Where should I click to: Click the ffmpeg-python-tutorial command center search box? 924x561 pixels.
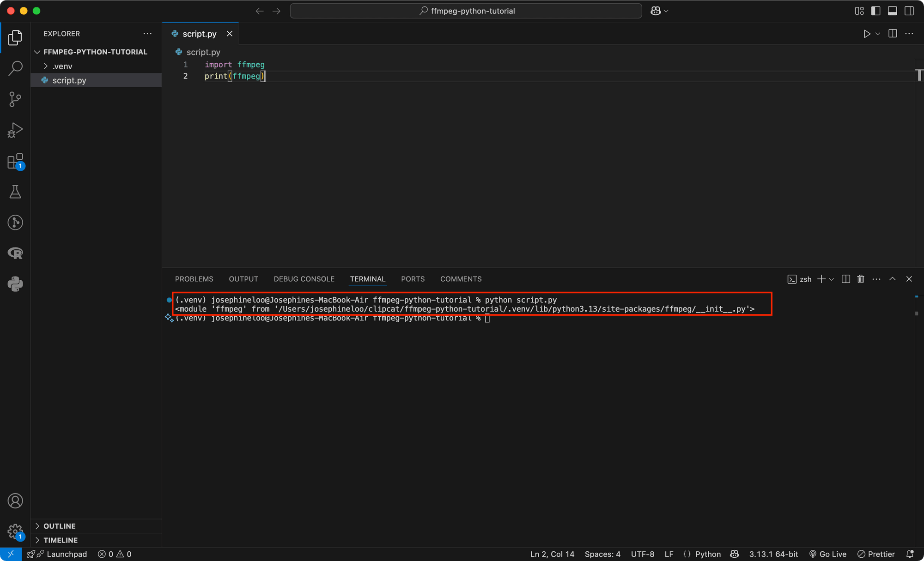pos(466,11)
